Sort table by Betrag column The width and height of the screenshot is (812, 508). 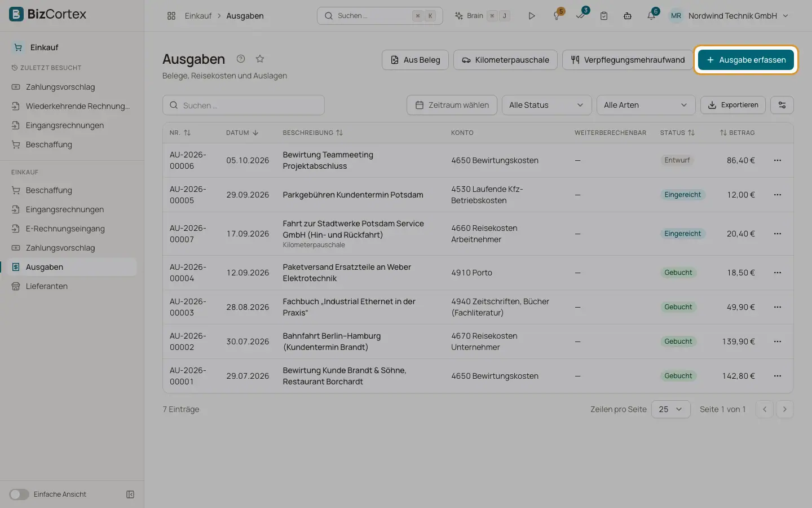(737, 133)
